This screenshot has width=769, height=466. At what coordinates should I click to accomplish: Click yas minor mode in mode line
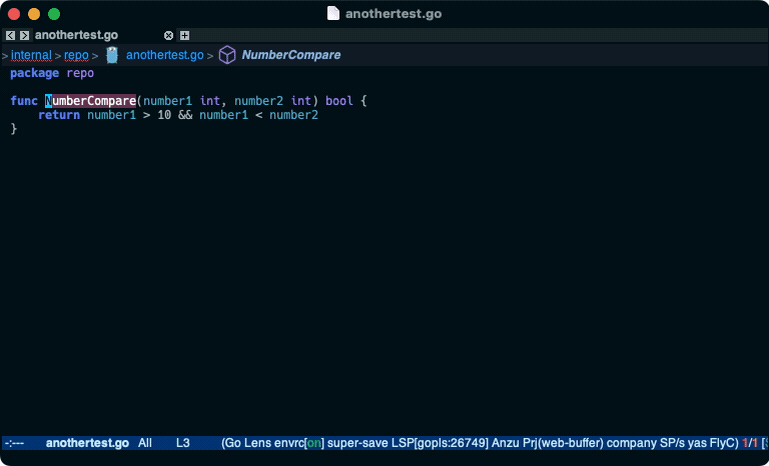[697, 443]
